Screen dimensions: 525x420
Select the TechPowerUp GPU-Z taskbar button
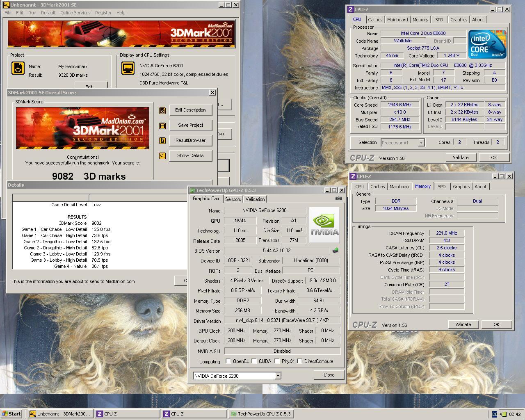click(260, 414)
